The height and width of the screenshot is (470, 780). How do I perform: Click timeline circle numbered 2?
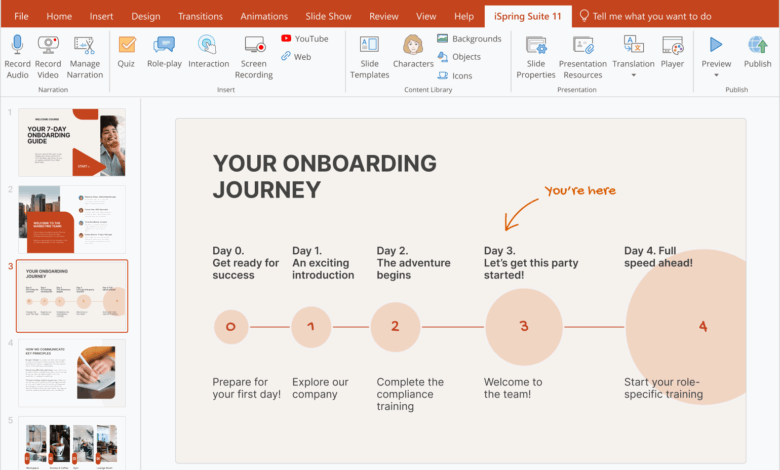click(x=395, y=327)
